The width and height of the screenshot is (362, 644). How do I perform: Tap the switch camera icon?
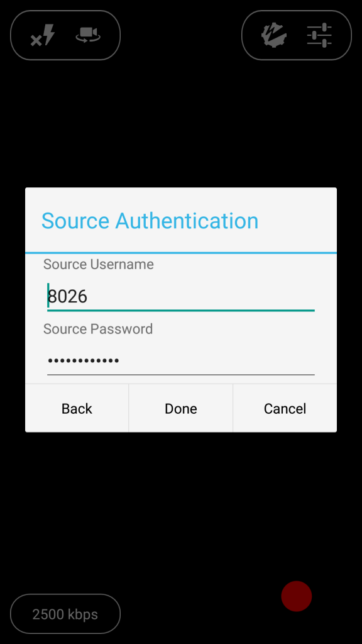tap(88, 34)
